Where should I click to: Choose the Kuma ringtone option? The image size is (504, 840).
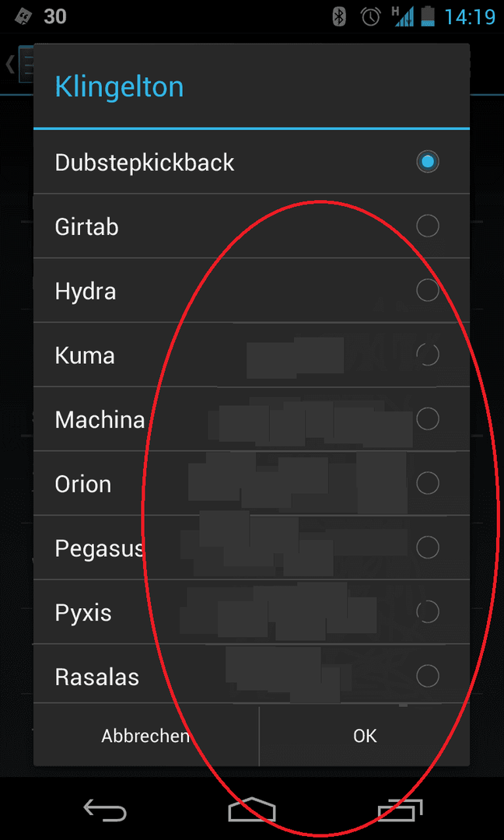(x=252, y=355)
